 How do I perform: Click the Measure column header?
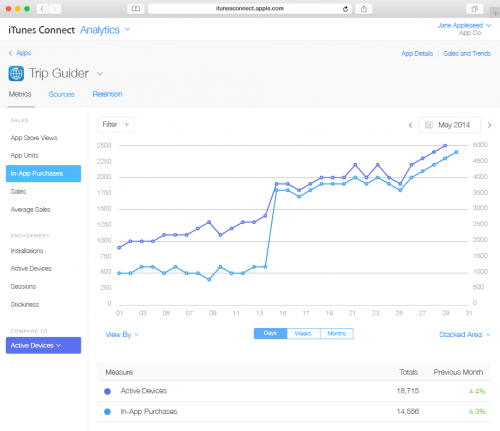(119, 372)
